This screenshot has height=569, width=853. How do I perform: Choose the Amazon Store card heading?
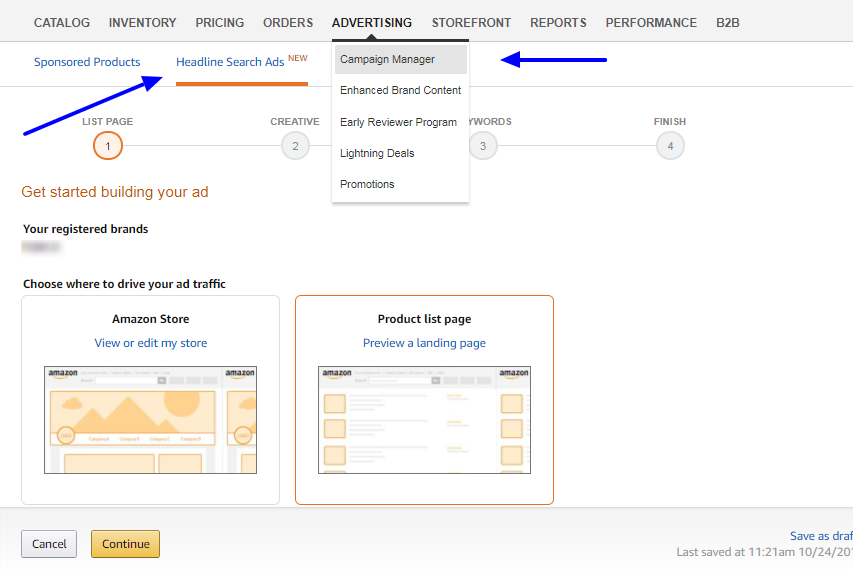pyautogui.click(x=151, y=319)
